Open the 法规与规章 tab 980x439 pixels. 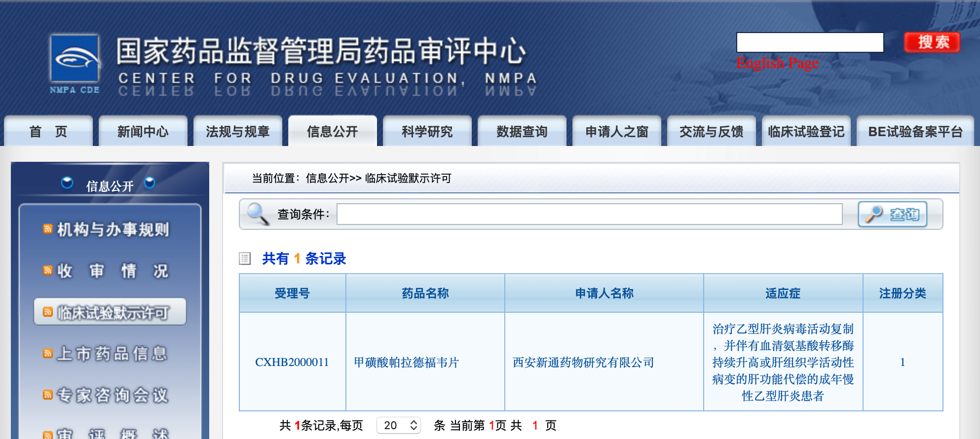click(238, 131)
